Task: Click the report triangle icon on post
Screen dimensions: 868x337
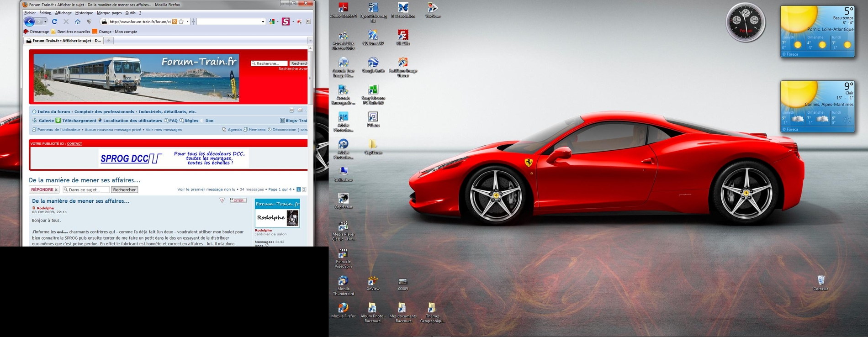Action: [x=222, y=200]
